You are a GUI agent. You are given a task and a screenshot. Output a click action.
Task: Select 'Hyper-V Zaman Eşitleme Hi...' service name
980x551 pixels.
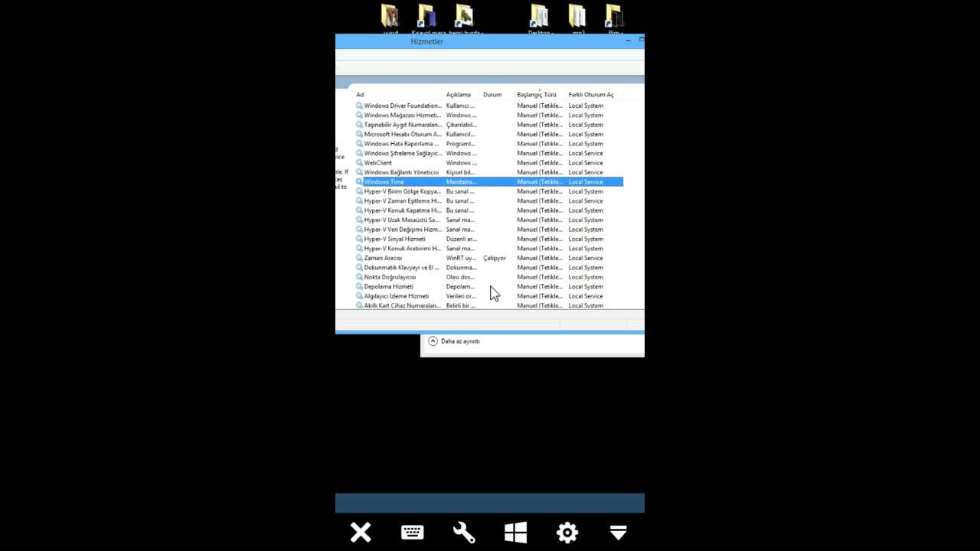(403, 201)
